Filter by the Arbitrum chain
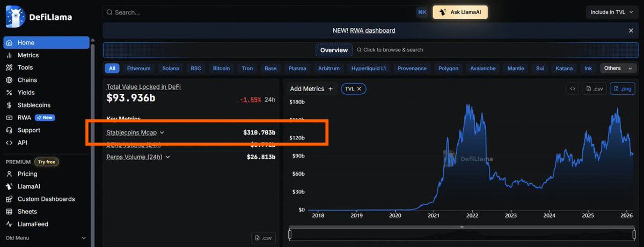Viewport: 644px width, 247px height. (x=328, y=69)
